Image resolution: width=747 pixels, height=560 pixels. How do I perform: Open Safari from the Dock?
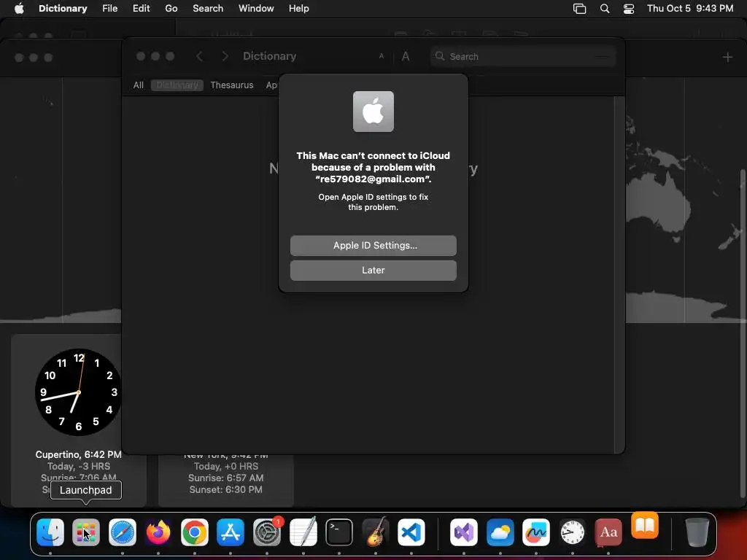pyautogui.click(x=123, y=532)
